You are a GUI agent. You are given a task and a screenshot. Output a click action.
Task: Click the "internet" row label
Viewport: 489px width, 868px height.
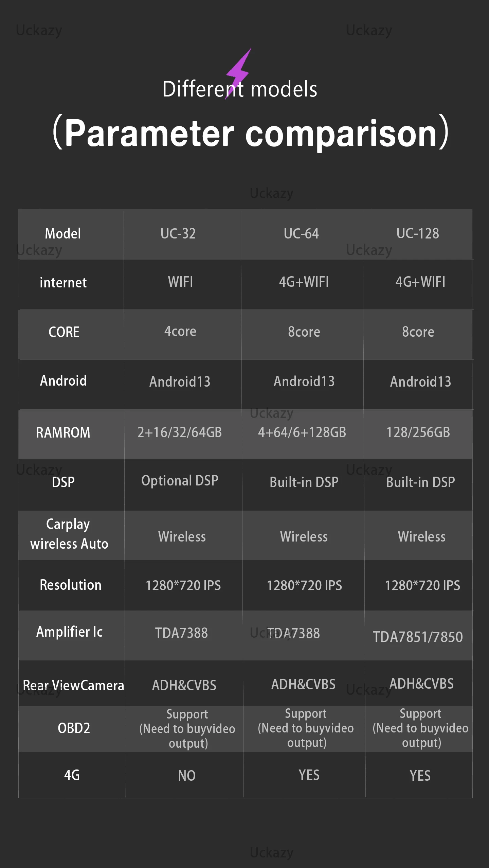coord(63,283)
